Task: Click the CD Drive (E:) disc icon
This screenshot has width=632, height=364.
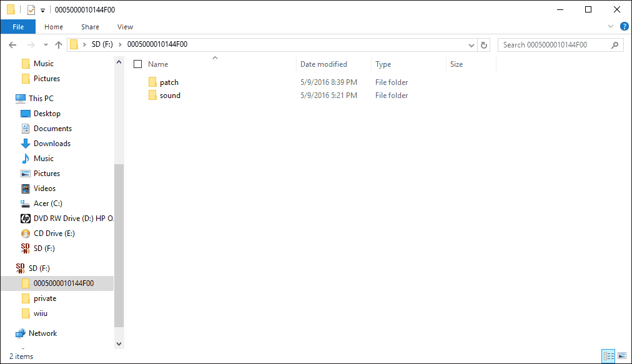Action: (26, 234)
